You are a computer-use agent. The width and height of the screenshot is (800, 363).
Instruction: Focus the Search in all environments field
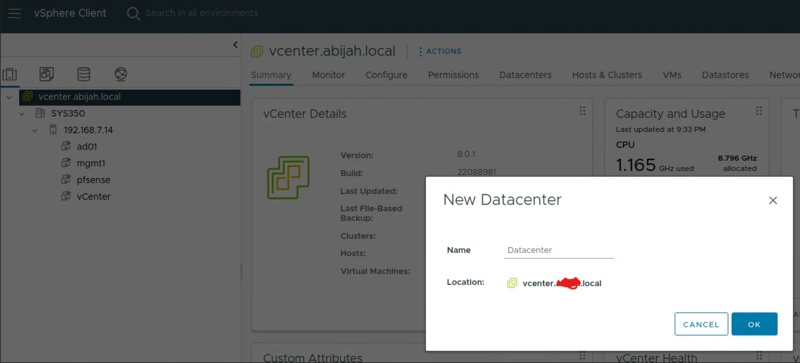pyautogui.click(x=202, y=13)
